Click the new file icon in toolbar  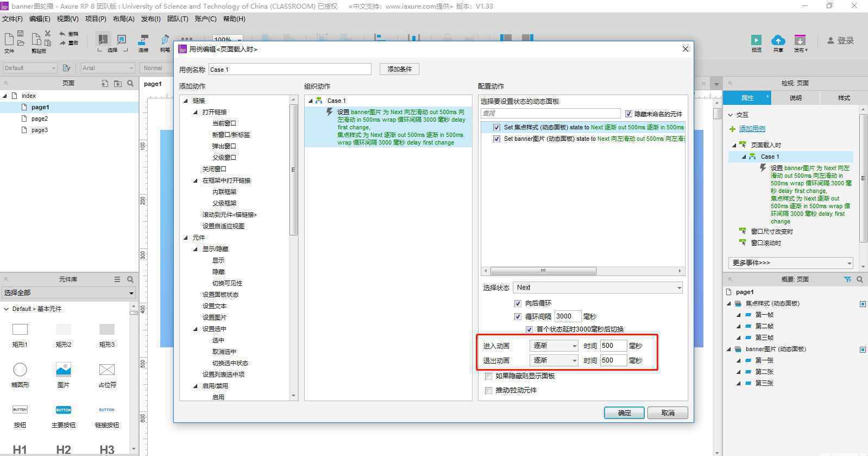[x=9, y=39]
